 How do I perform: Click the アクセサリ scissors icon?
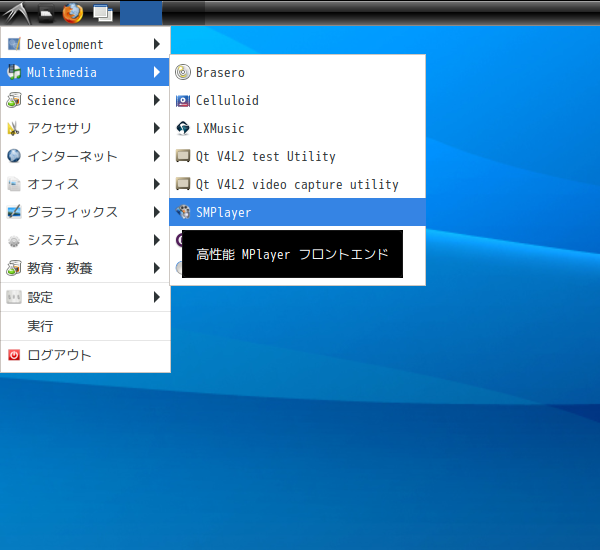pyautogui.click(x=14, y=128)
